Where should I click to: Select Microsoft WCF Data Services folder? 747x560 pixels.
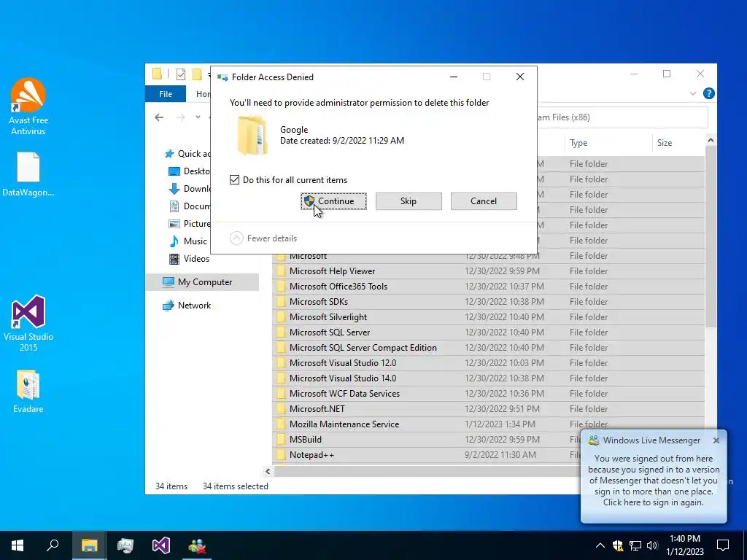coord(488,393)
